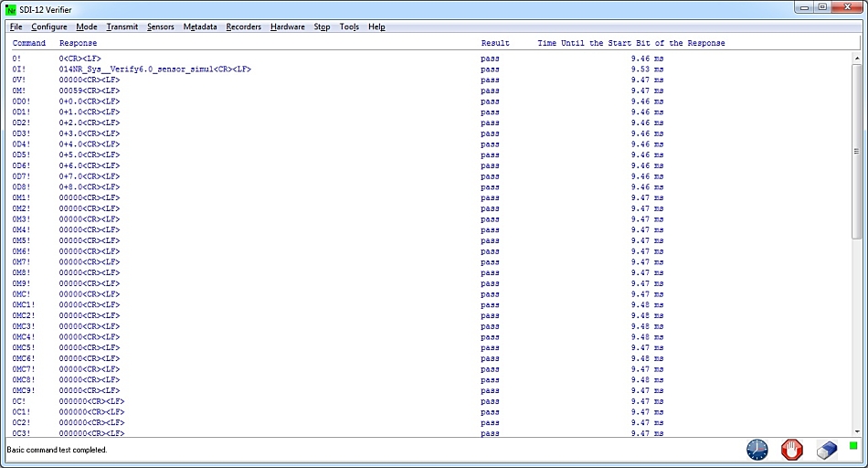868x468 pixels.
Task: Click the red stop hand icon
Action: (x=791, y=450)
